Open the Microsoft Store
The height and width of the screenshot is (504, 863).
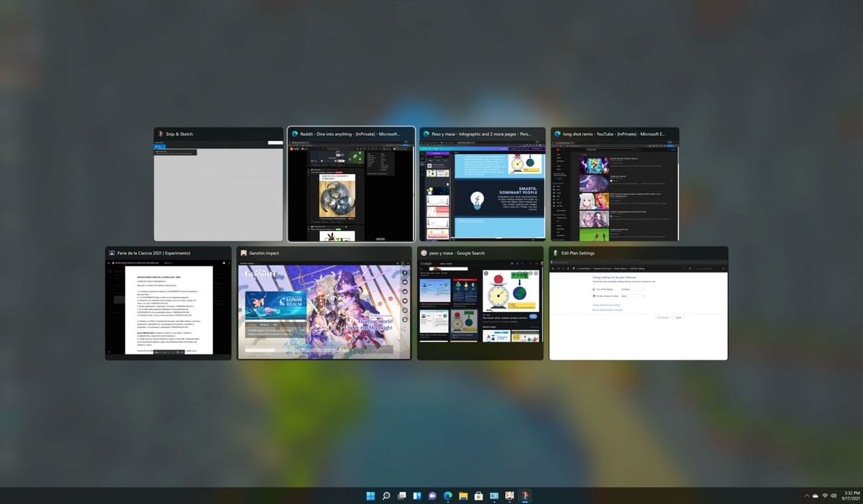(x=478, y=495)
